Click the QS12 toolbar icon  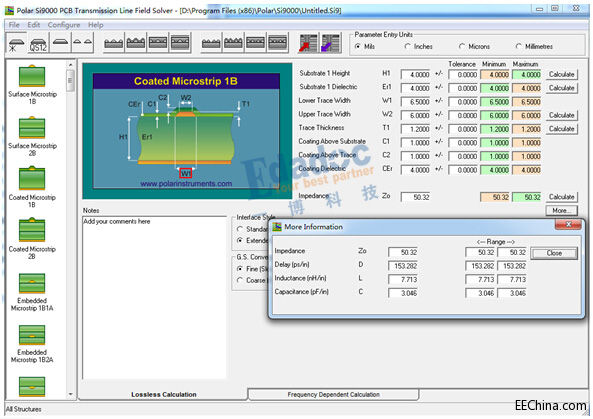click(38, 43)
